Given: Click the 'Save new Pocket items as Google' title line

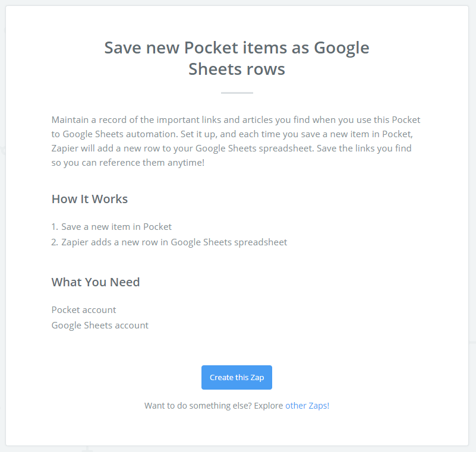Looking at the screenshot, I should (x=237, y=48).
